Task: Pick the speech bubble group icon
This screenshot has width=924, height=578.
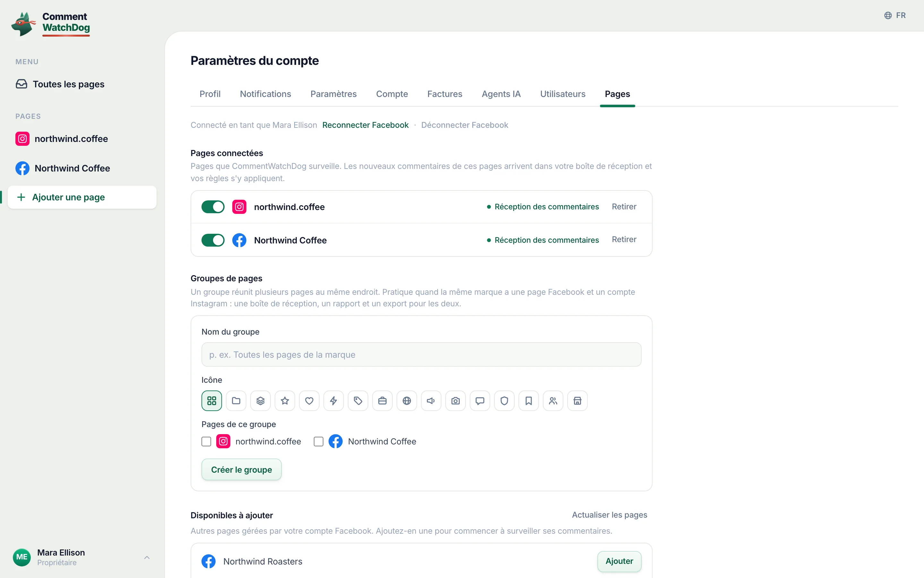Action: pos(480,401)
